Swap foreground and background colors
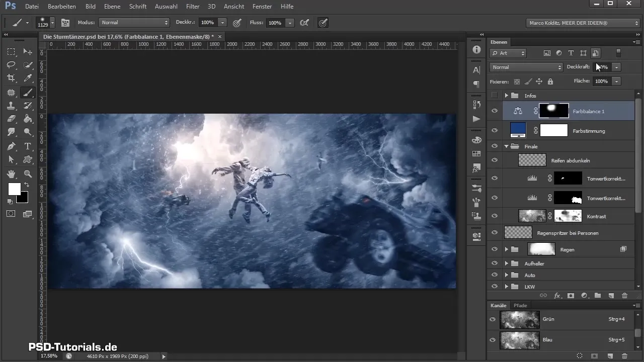This screenshot has height=362, width=644. [26, 186]
